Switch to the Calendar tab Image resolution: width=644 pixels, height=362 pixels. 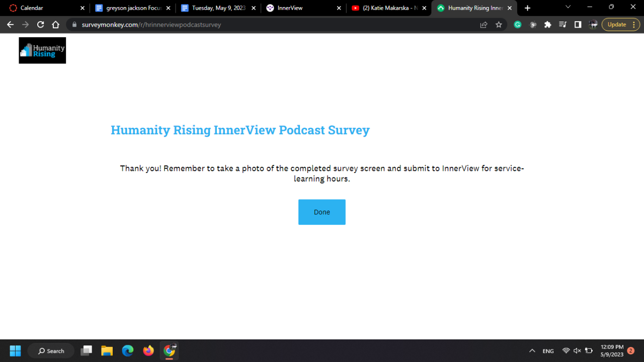tap(46, 8)
